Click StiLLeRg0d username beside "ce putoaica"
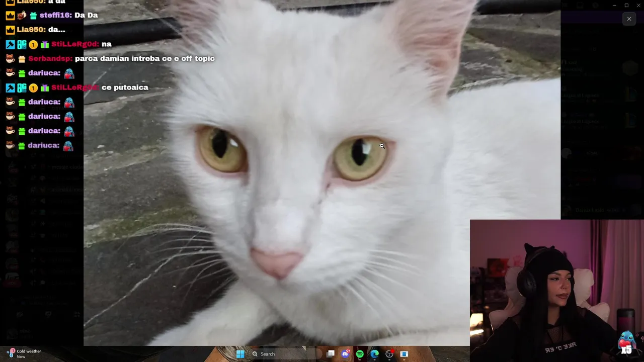Image resolution: width=644 pixels, height=362 pixels. (x=74, y=87)
